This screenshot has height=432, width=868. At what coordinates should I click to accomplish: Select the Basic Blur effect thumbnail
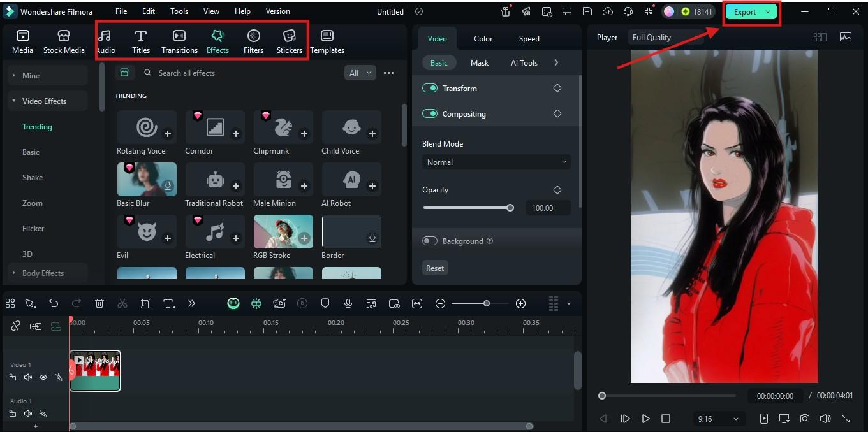point(147,179)
